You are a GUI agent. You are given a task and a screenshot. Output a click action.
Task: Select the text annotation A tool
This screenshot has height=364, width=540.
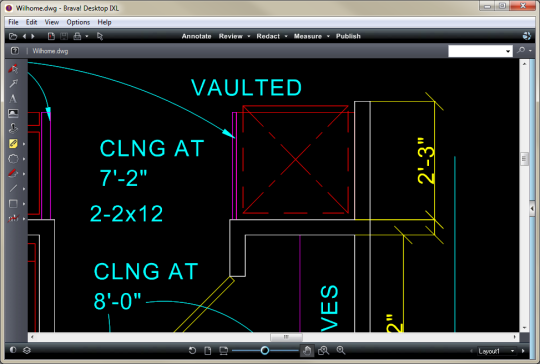(13, 98)
